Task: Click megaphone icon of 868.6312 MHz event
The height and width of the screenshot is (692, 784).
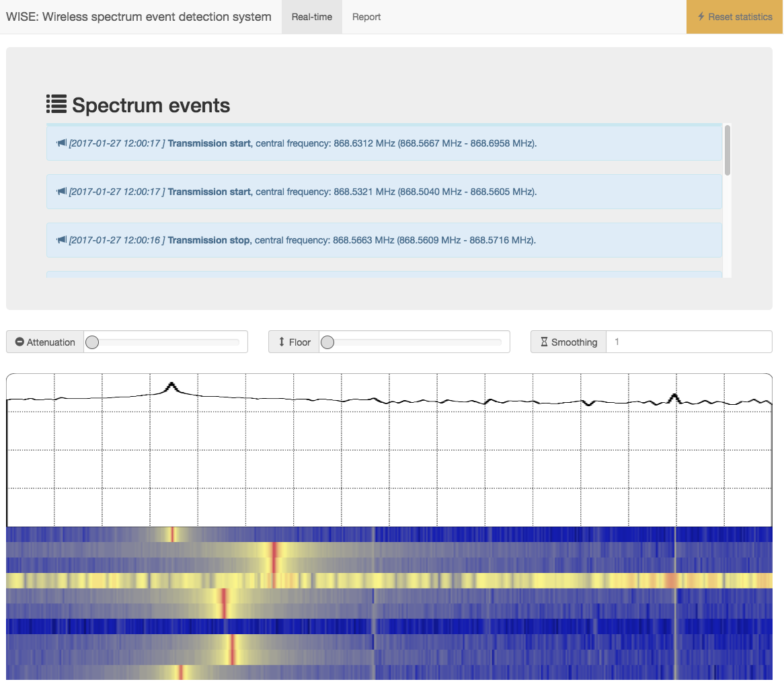Action: pos(62,143)
